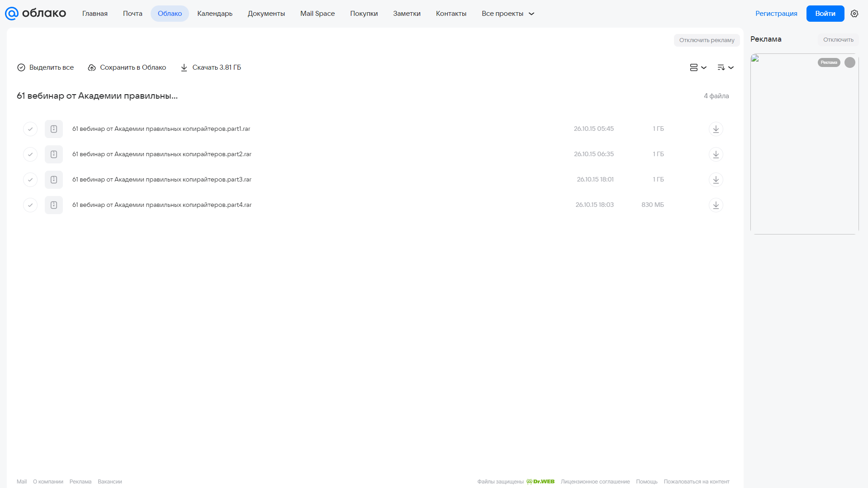Screen dimensions: 868x488
Task: Click the archive icon of part4.rar
Action: tap(54, 205)
